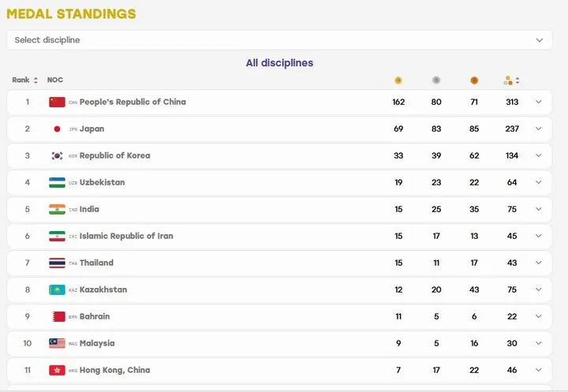Click the Bahrain flag icon
The image size is (568, 392).
[x=58, y=316]
